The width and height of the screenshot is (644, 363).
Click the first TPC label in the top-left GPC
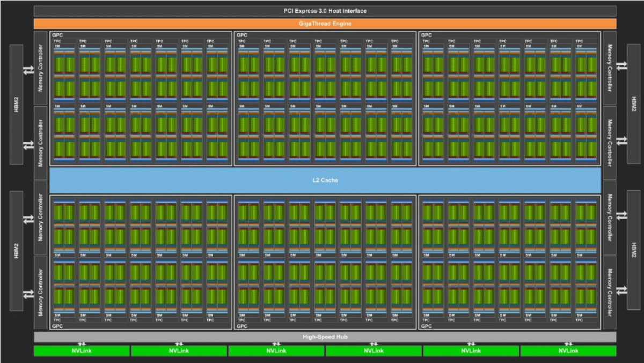57,41
